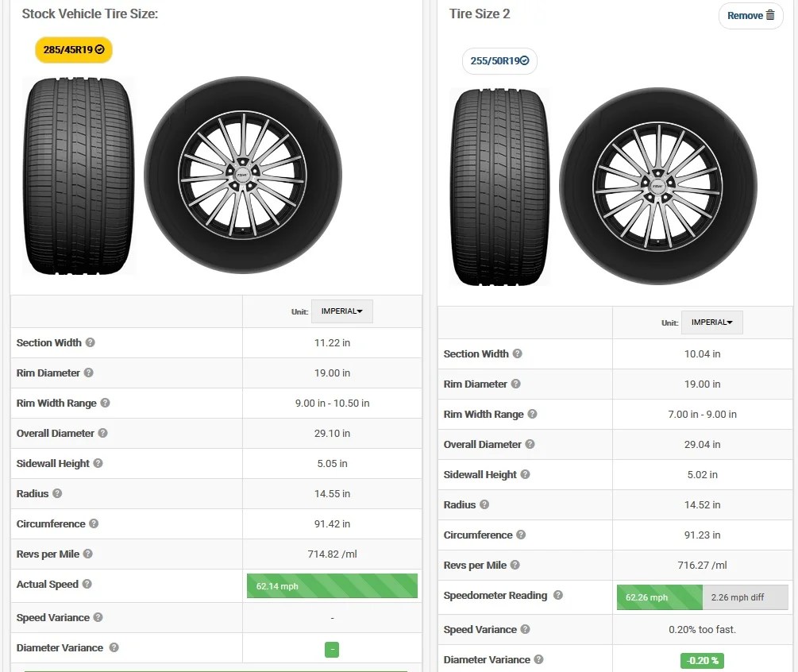
Task: Click help icon beside Tire Size 2 Diameter Variance
Action: 539,660
